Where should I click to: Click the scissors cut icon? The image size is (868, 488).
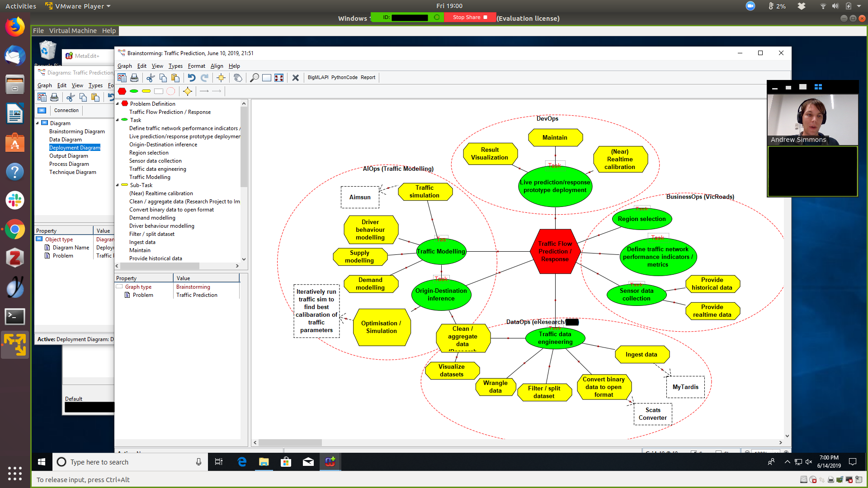point(151,78)
